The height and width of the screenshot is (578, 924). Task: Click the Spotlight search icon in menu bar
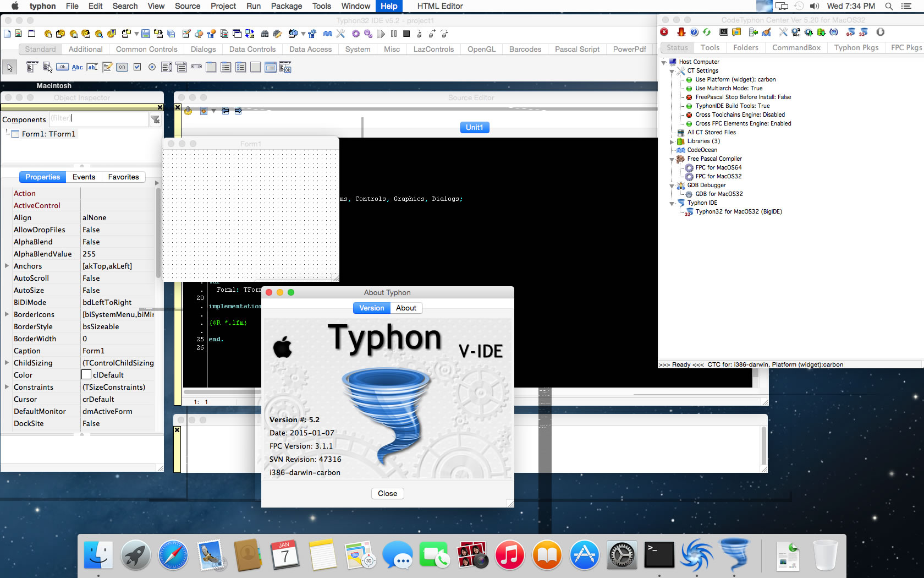tap(889, 6)
